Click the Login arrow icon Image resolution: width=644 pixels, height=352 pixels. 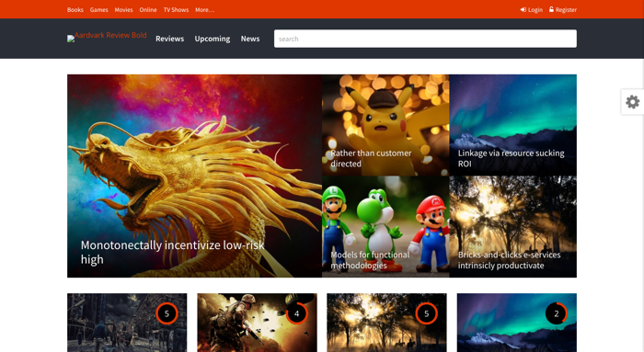point(523,10)
